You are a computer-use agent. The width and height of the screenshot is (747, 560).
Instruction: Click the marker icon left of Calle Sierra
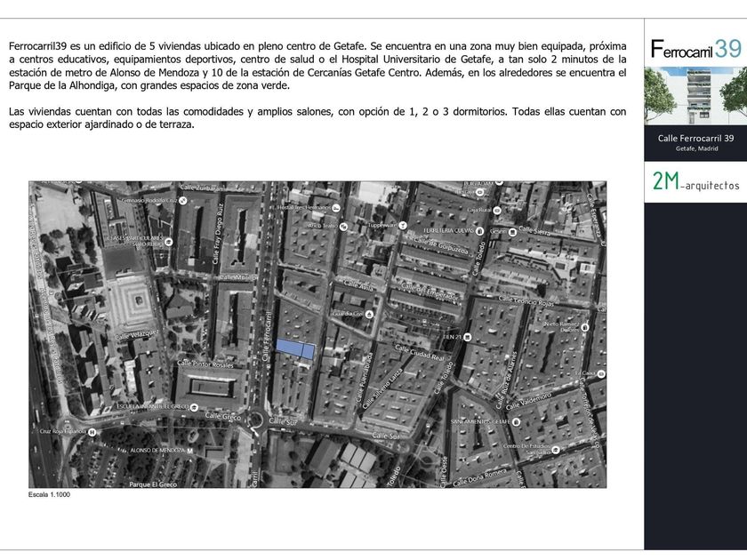(512, 232)
